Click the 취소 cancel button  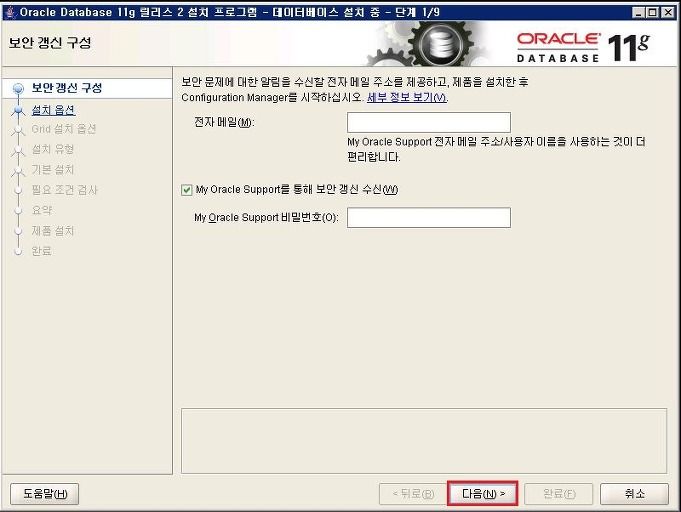[634, 494]
